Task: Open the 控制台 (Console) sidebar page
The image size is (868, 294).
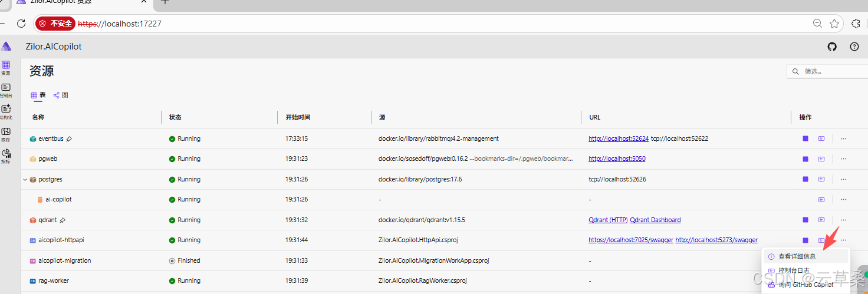Action: point(5,90)
